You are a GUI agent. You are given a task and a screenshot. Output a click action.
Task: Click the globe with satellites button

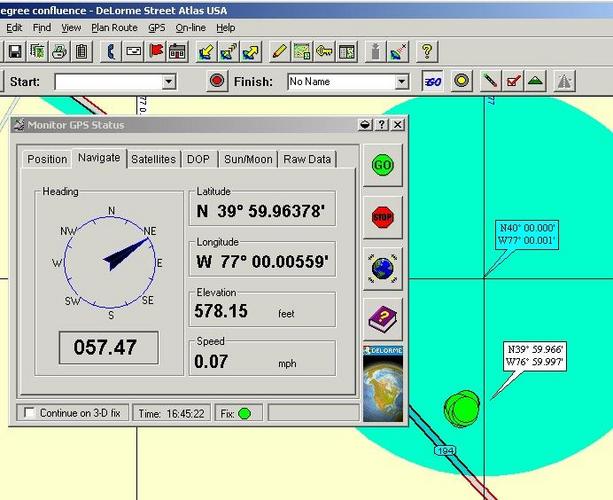(382, 269)
